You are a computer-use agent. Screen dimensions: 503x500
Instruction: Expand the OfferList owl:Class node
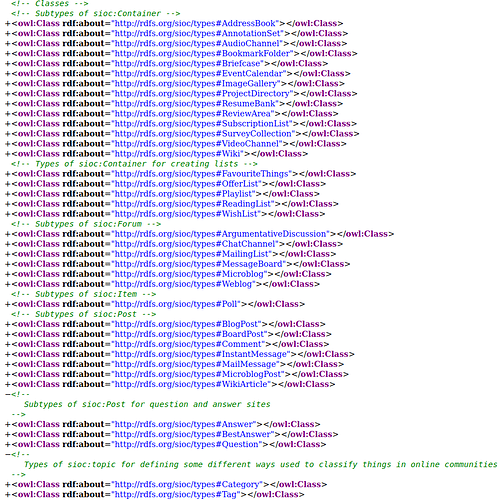(8, 184)
